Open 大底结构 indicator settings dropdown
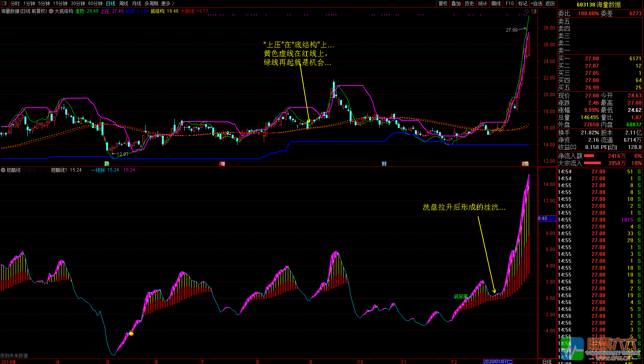 coord(51,11)
